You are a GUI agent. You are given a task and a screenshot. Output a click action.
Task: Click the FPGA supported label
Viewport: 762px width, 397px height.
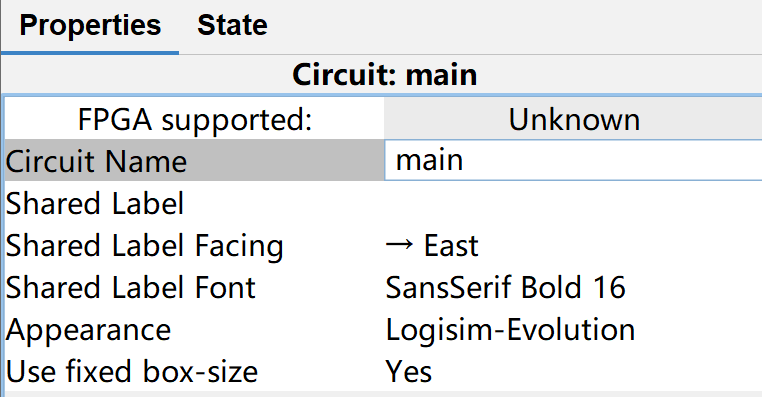click(194, 119)
